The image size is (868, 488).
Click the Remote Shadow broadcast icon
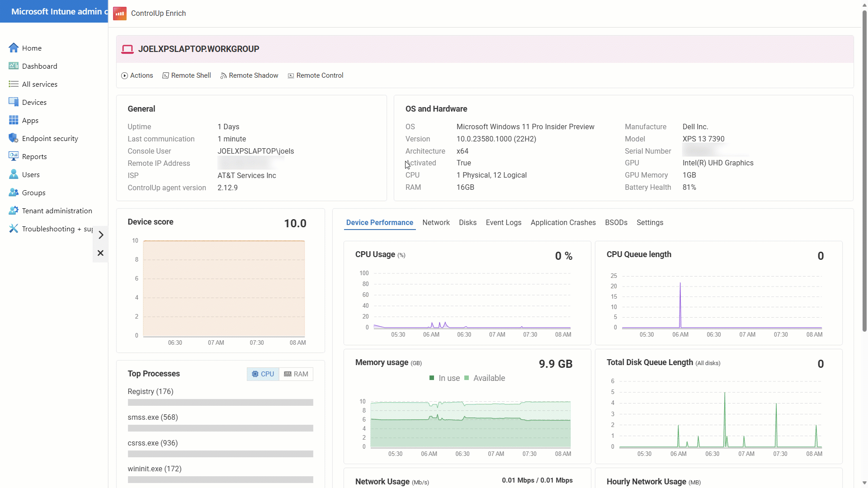coord(223,76)
